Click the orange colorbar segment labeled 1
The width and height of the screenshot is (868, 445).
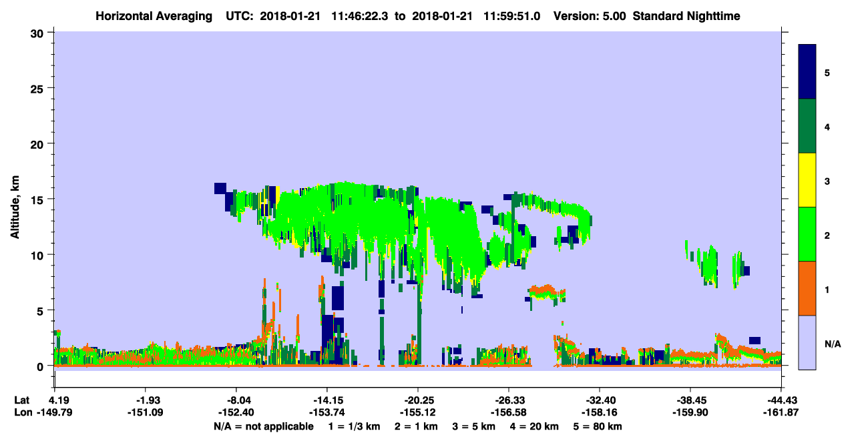pos(807,288)
